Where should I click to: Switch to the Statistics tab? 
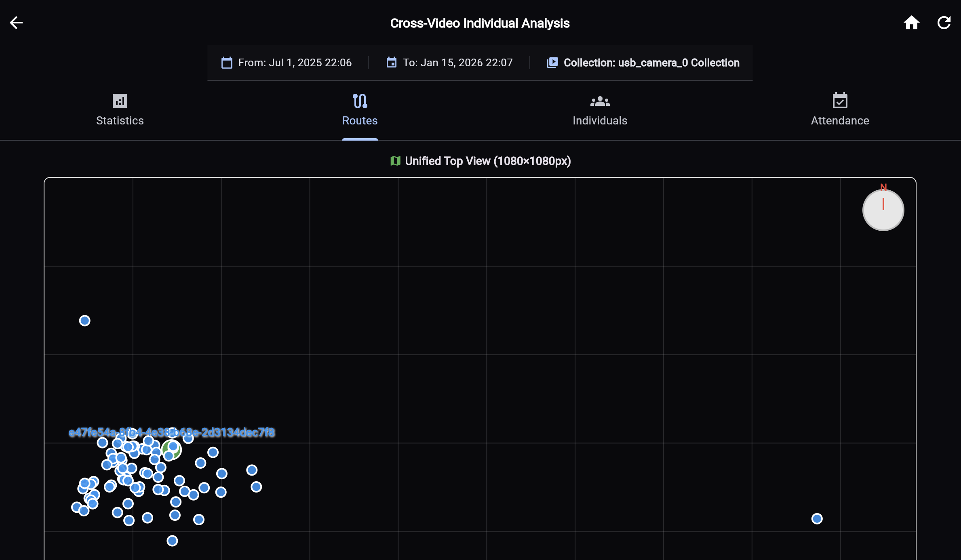pos(119,120)
